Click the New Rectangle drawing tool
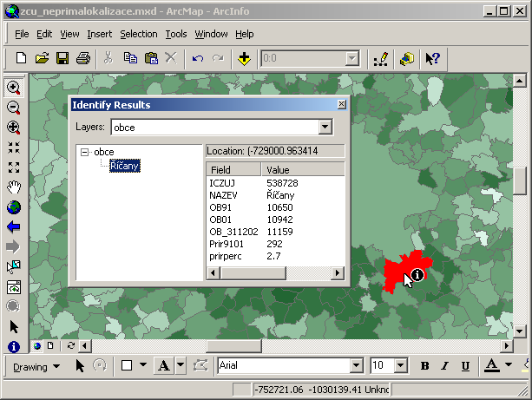This screenshot has height=400, width=532. pyautogui.click(x=127, y=366)
